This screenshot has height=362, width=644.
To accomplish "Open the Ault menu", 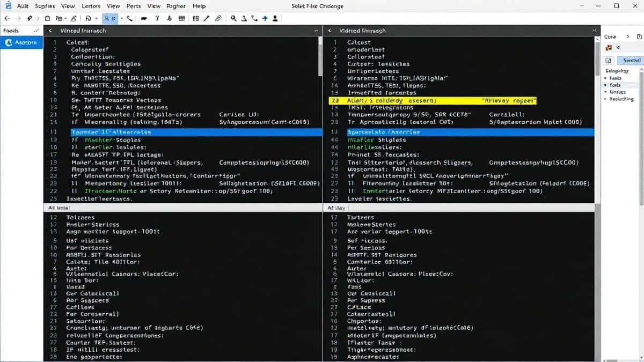I will pyautogui.click(x=23, y=6).
